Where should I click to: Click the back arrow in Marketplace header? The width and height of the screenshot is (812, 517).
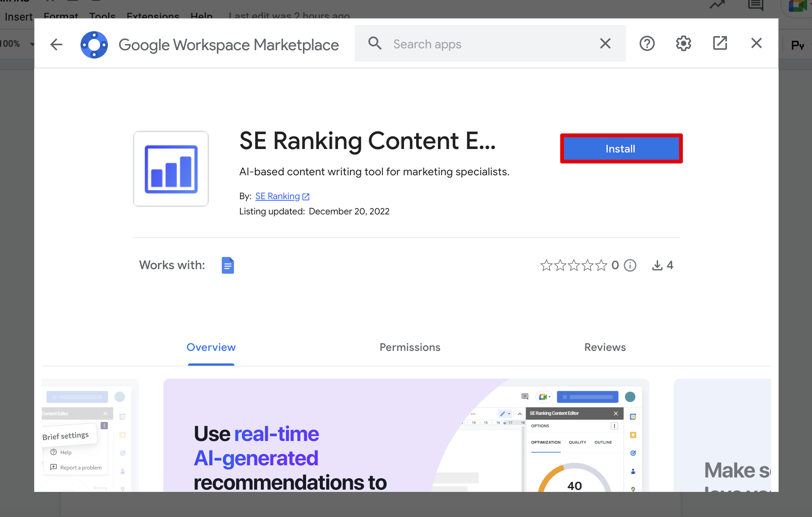pos(56,44)
